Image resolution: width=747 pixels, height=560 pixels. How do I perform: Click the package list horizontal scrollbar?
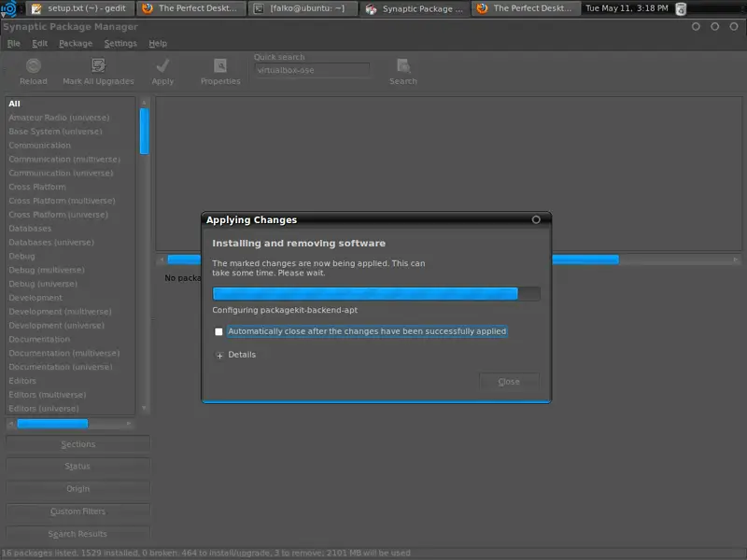coord(585,259)
